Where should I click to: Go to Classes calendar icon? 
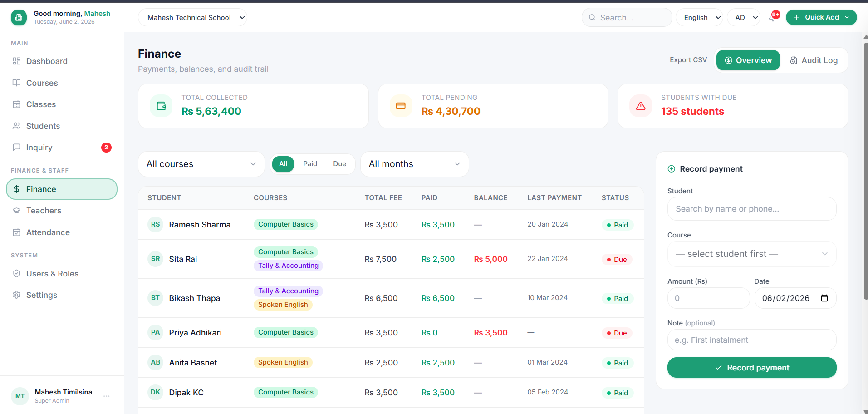point(16,104)
